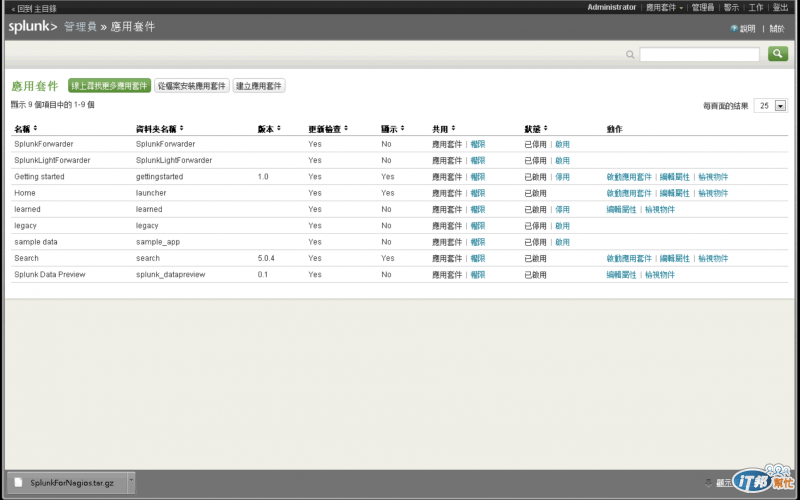The width and height of the screenshot is (800, 500).
Task: Click the 'sample_app' folder name cell
Action: click(158, 242)
